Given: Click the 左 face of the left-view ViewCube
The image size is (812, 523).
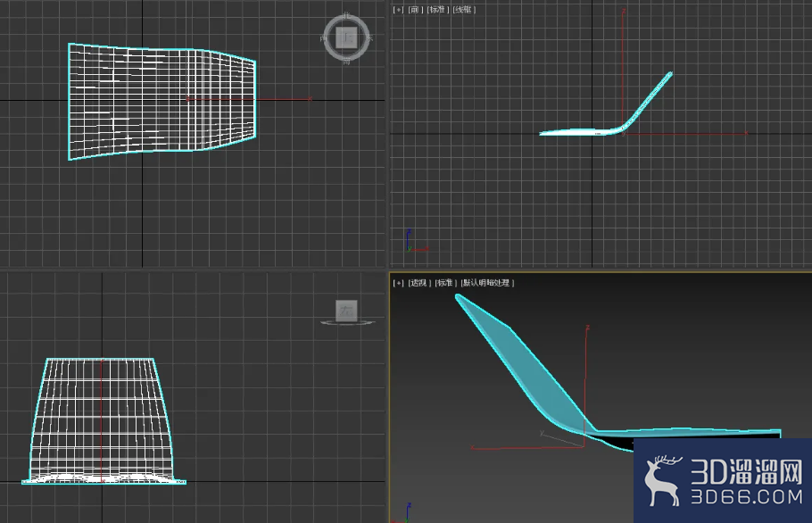Looking at the screenshot, I should tap(346, 311).
